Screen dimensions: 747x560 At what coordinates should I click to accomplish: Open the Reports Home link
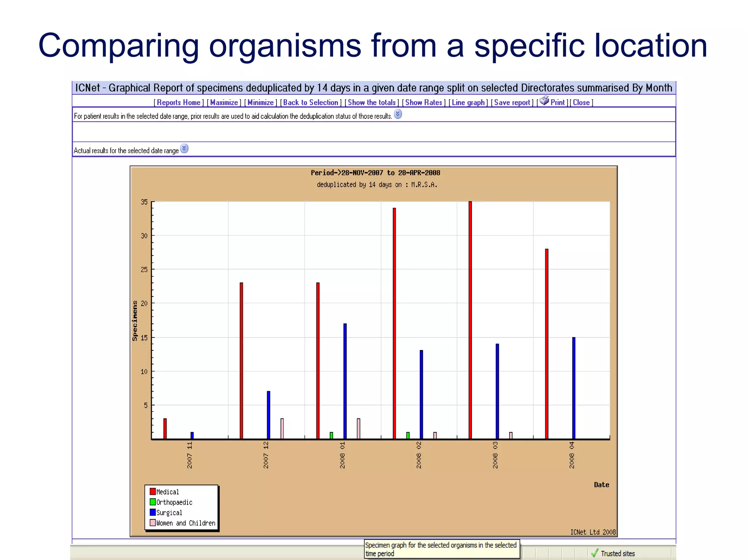(178, 102)
